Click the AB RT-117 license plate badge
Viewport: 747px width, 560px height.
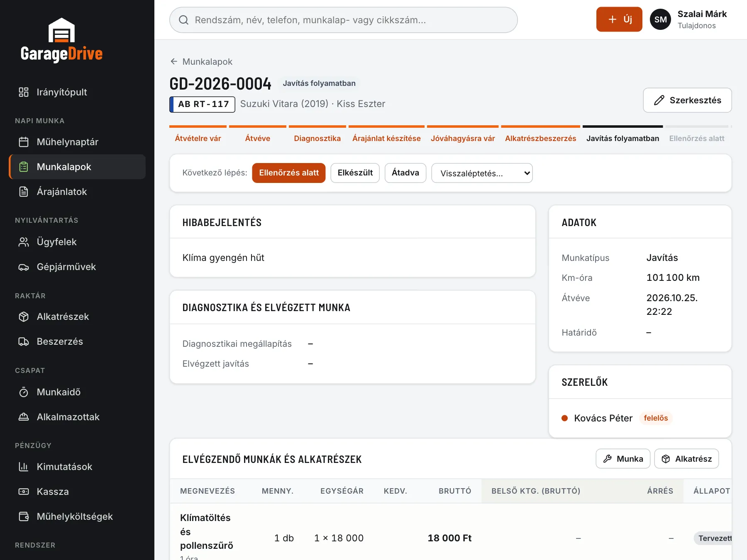(202, 104)
